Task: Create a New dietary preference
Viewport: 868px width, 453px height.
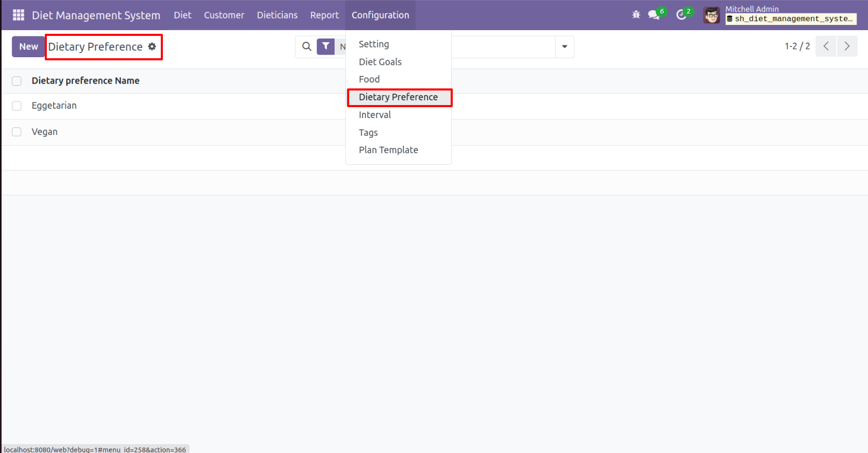Action: tap(29, 47)
